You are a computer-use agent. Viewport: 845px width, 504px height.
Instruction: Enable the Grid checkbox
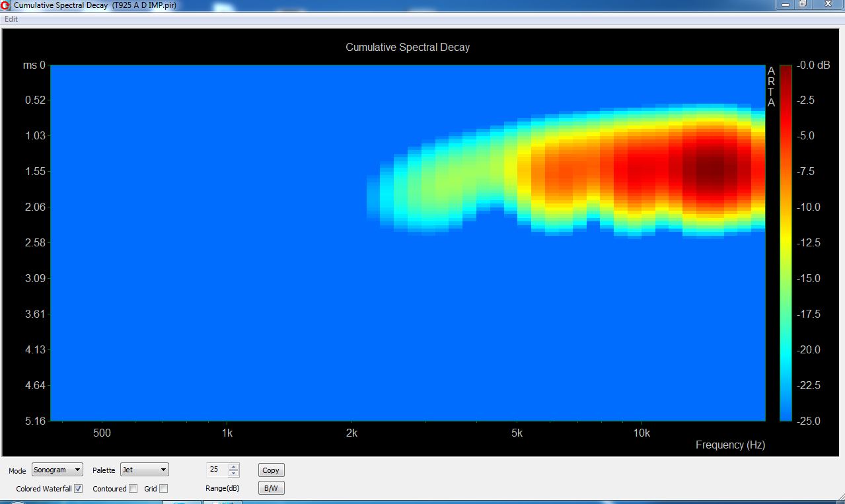(164, 489)
